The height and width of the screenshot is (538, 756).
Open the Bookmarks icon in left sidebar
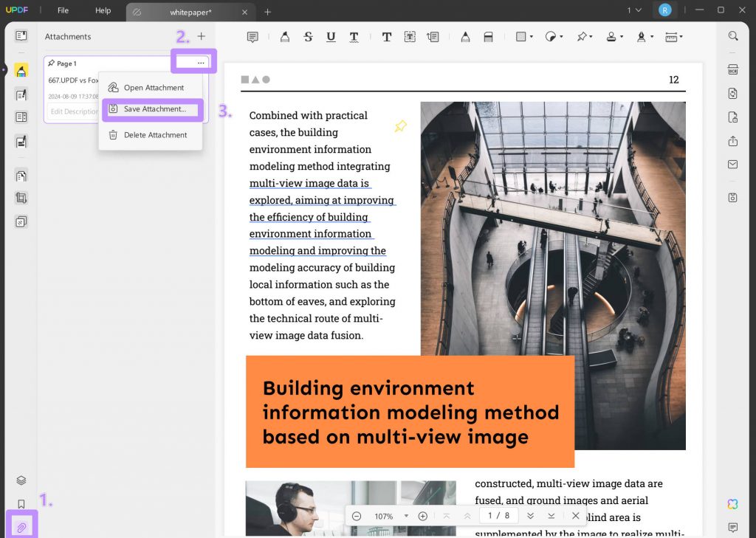click(20, 503)
